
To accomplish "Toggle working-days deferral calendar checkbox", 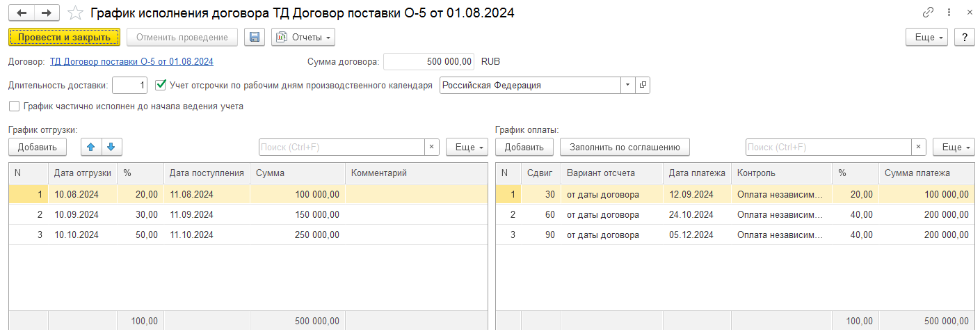I will [161, 85].
